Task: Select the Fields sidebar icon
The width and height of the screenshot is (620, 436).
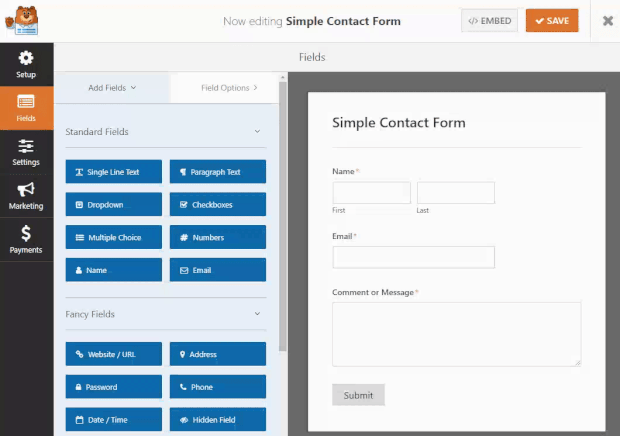Action: pos(26,108)
